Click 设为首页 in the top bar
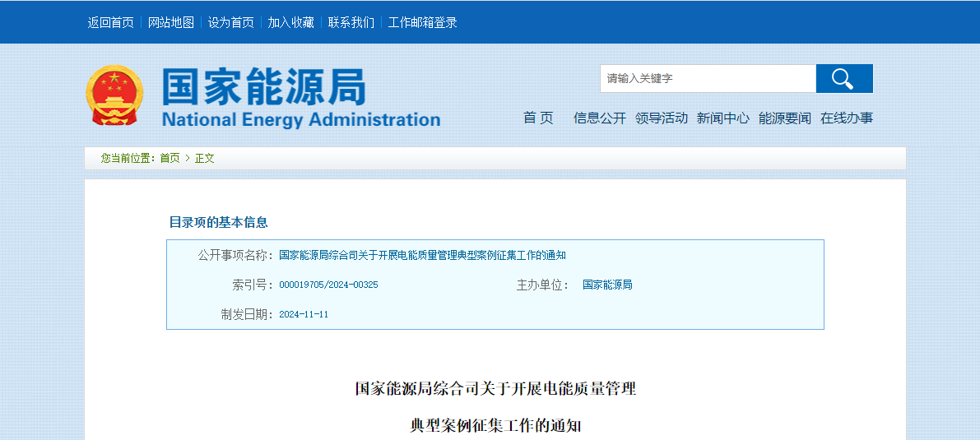This screenshot has height=440, width=980. click(231, 22)
